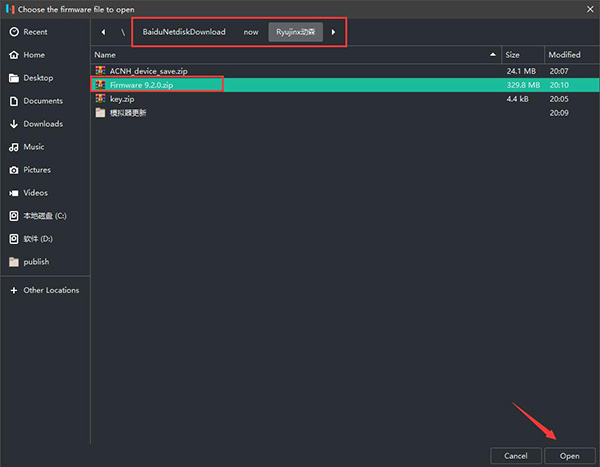Click the 20:05 modified time
600x467 pixels.
click(x=559, y=99)
